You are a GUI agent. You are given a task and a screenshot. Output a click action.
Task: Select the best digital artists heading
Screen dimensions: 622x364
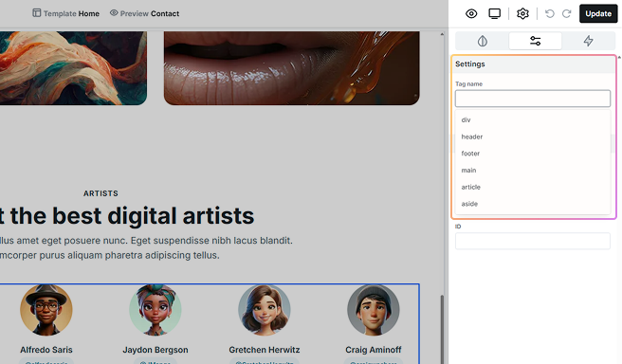127,216
